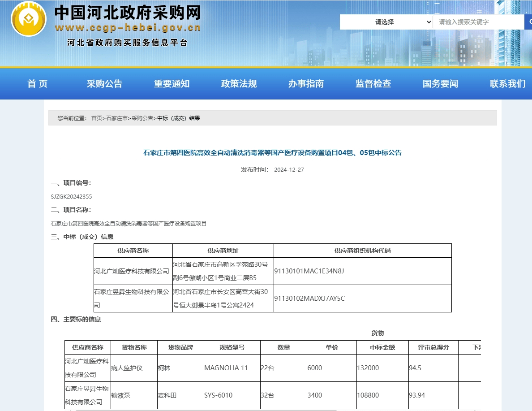532x411 pixels.
Task: Click the 中标（成交）结果 breadcrumb text
Action: [179, 118]
